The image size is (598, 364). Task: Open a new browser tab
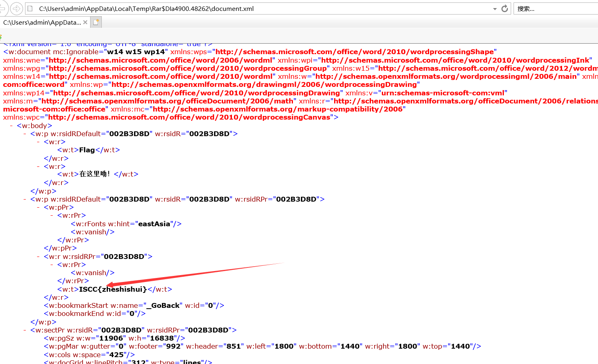96,22
